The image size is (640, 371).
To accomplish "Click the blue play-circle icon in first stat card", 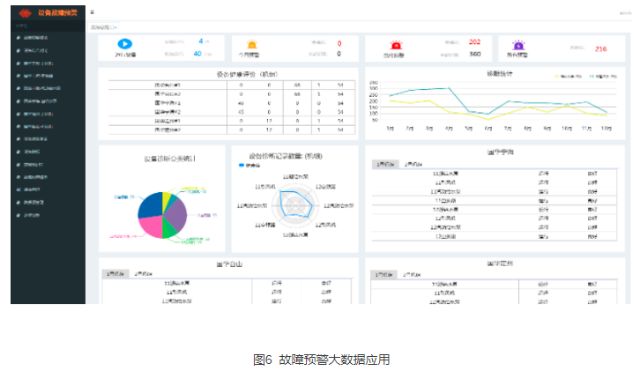I will [125, 44].
